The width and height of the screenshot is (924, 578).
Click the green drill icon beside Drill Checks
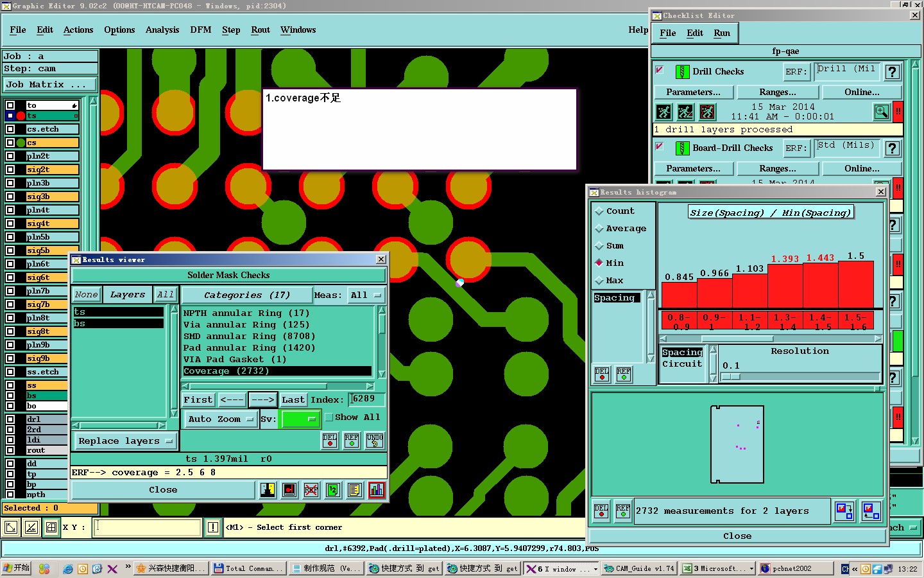click(682, 72)
